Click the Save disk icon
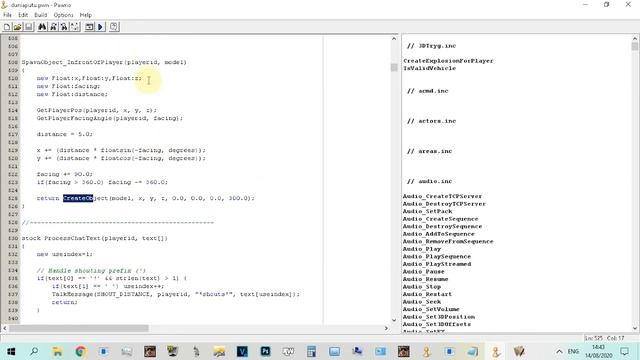 (x=29, y=27)
